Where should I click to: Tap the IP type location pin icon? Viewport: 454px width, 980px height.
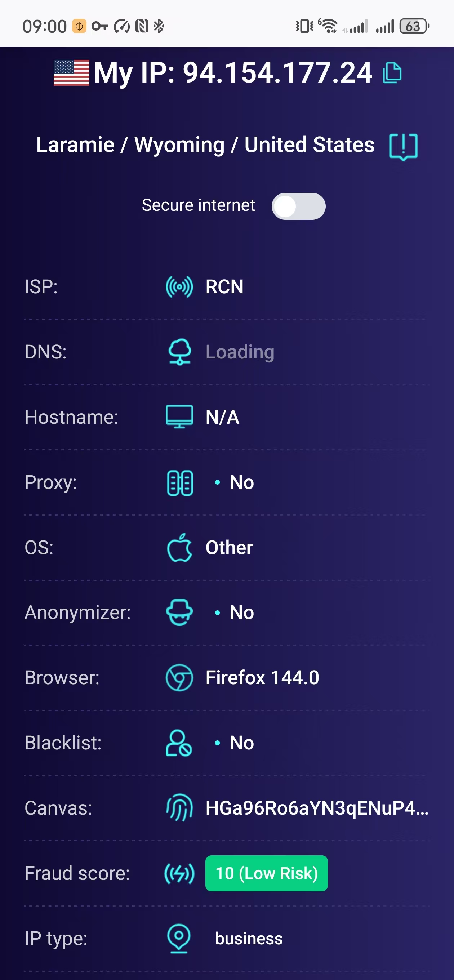[179, 938]
